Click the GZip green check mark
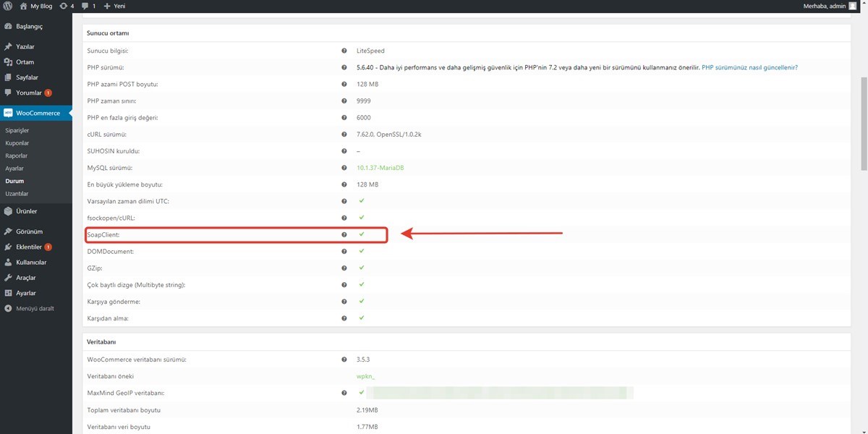868x434 pixels. [361, 268]
